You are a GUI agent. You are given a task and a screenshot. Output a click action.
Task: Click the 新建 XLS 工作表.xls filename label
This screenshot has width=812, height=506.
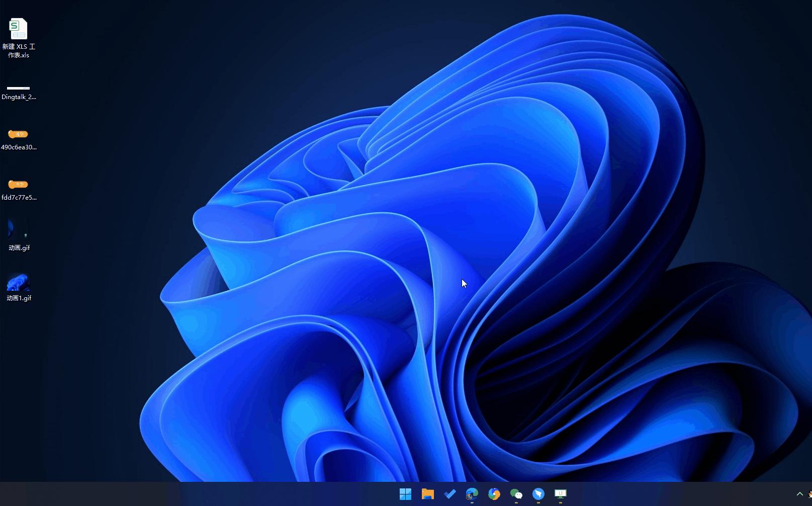click(x=19, y=51)
